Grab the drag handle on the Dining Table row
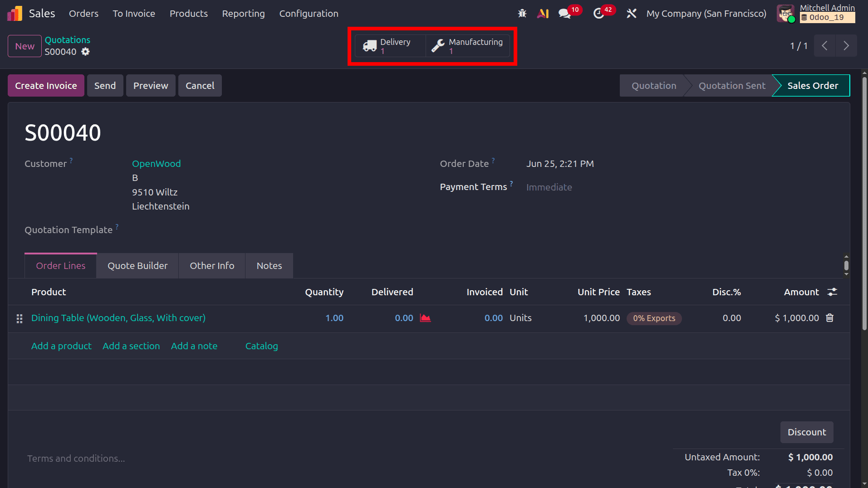868x488 pixels. coord(20,319)
